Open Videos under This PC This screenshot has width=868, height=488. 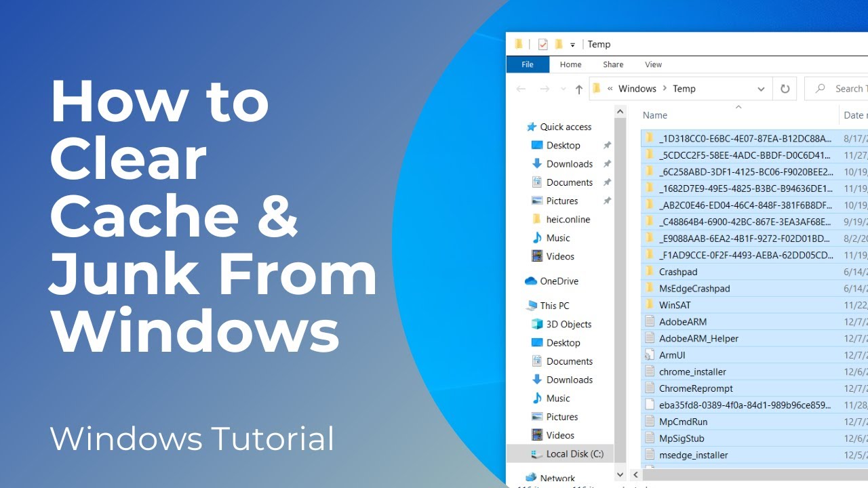coord(560,435)
